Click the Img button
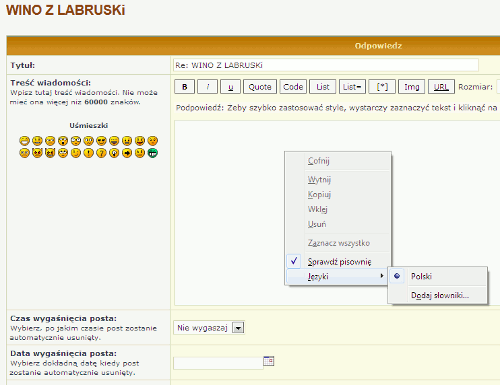Screen dimensions: 500x385 tap(412, 87)
